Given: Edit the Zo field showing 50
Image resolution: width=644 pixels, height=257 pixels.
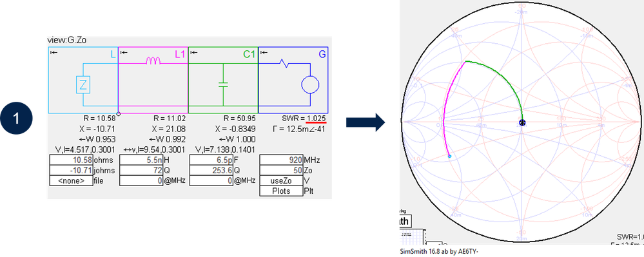Looking at the screenshot, I should 281,170.
